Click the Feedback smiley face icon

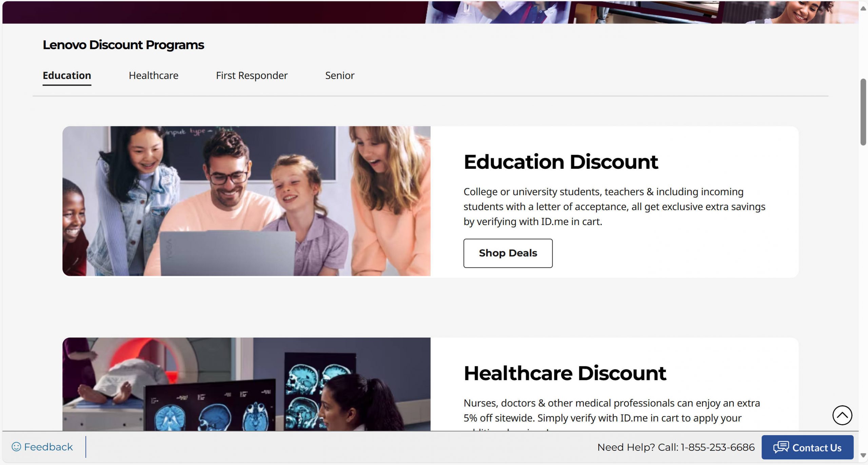pyautogui.click(x=16, y=447)
